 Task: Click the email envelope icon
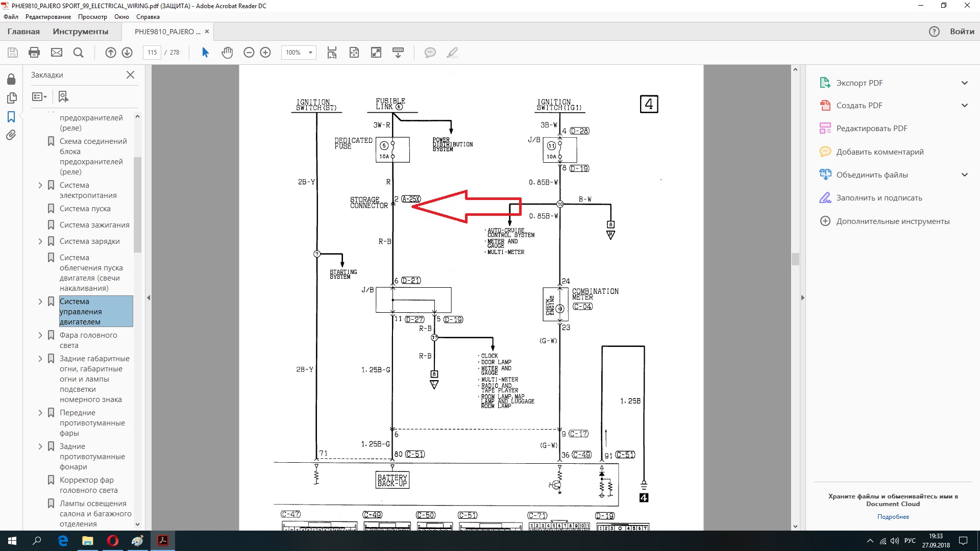click(x=57, y=52)
